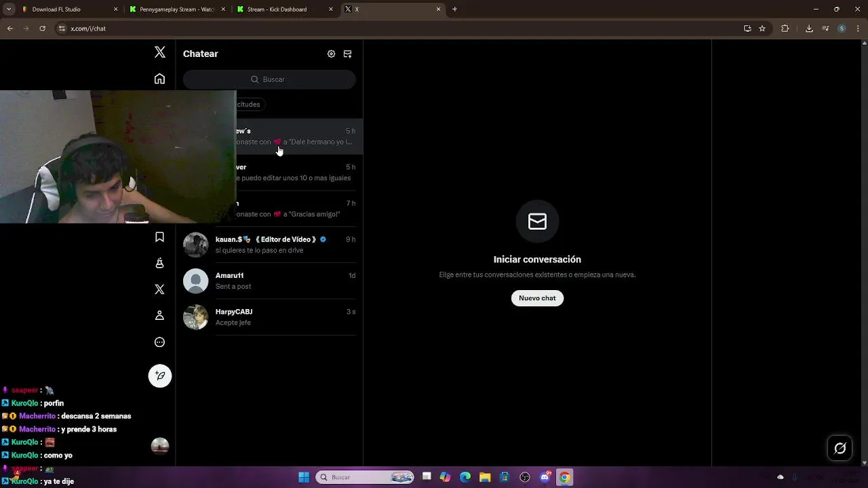
Task: Open Microsoft Store from taskbar
Action: click(x=505, y=477)
